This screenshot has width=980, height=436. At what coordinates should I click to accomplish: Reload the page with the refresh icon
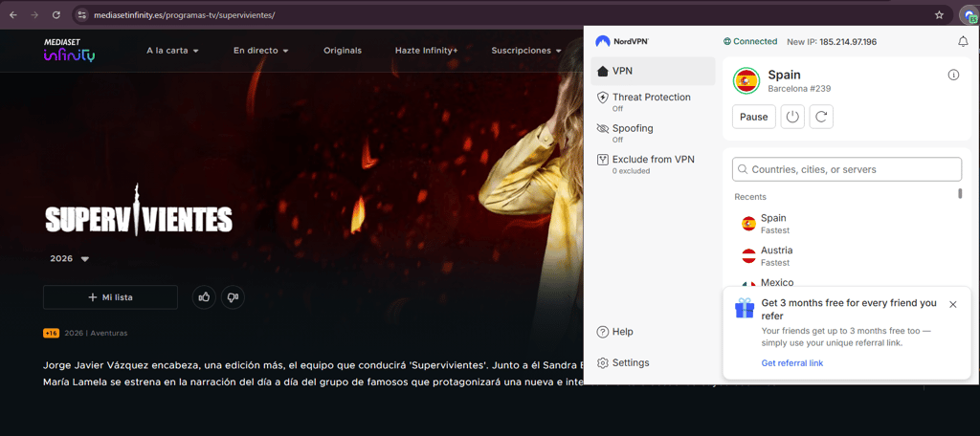pyautogui.click(x=56, y=14)
